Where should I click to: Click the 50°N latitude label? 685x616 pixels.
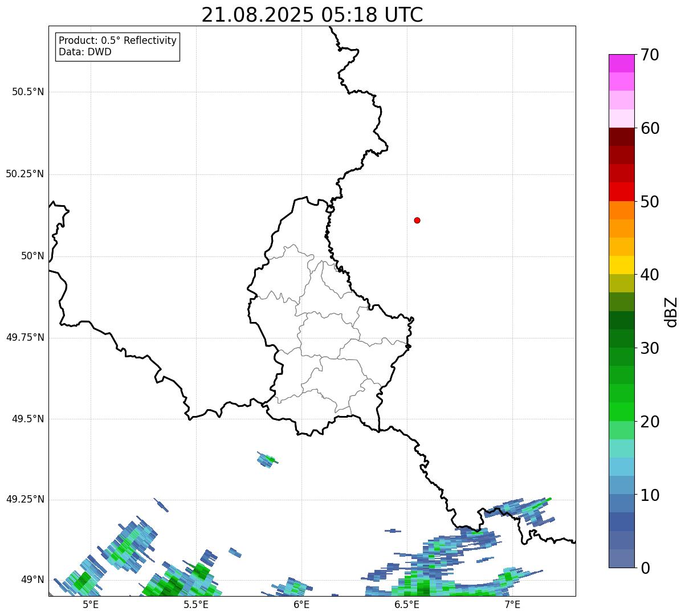coord(32,256)
